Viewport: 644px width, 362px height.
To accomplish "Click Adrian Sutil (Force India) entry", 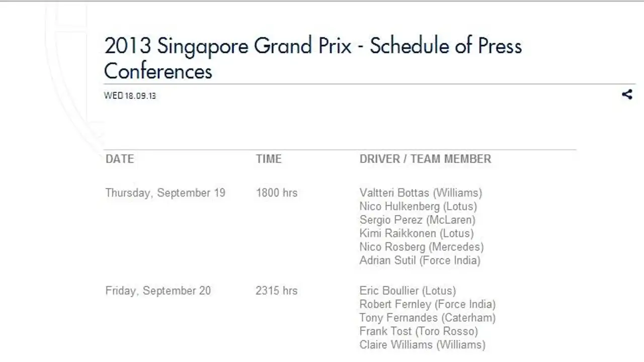I will tap(420, 261).
